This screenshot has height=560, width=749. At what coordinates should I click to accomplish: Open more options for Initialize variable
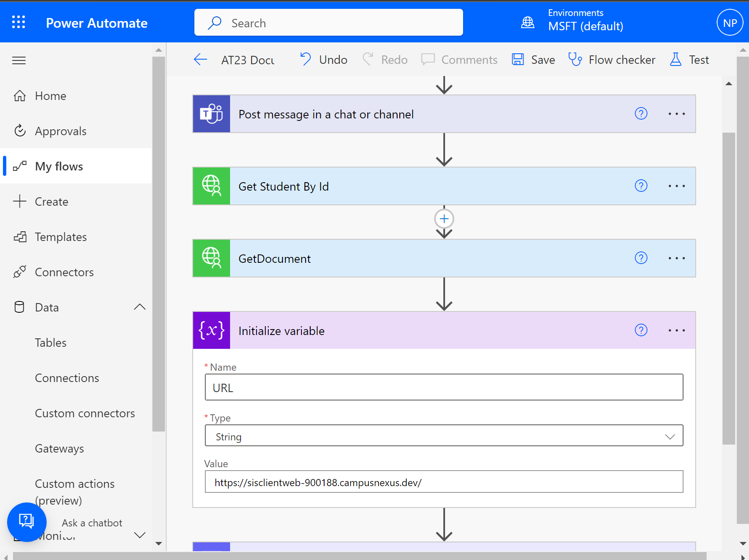(x=677, y=330)
